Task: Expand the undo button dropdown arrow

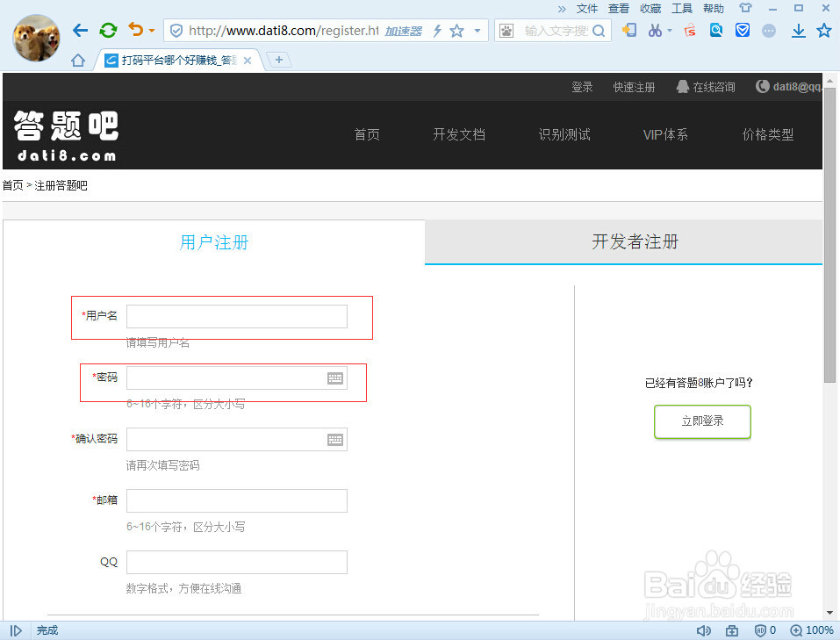Action: tap(152, 30)
